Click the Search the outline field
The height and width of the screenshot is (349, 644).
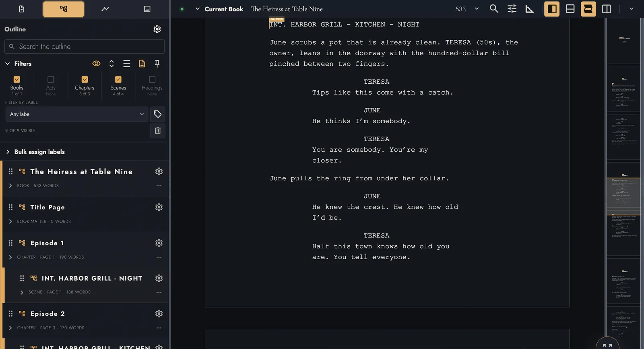[85, 47]
